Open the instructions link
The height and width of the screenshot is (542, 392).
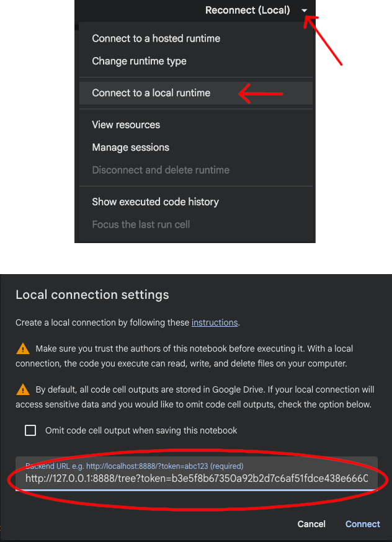pos(215,322)
